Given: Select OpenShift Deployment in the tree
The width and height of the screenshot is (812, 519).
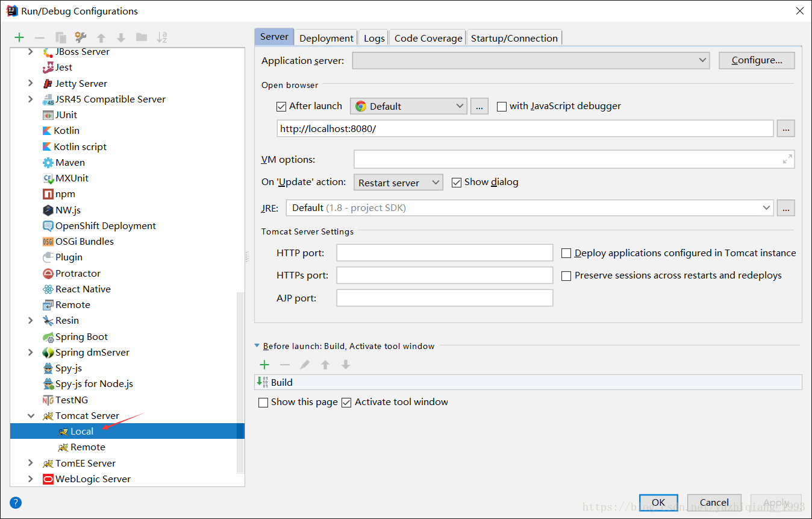Looking at the screenshot, I should click(105, 226).
